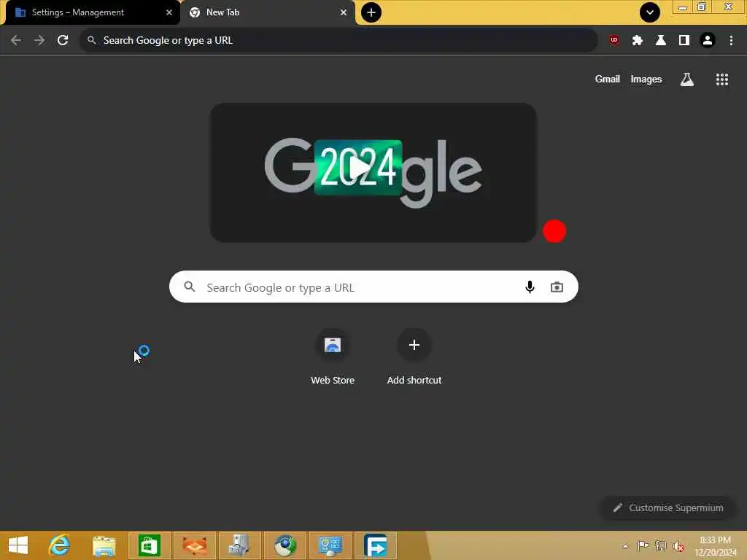The image size is (747, 560).
Task: Open the toolbar Experiments flask icon
Action: tap(661, 41)
